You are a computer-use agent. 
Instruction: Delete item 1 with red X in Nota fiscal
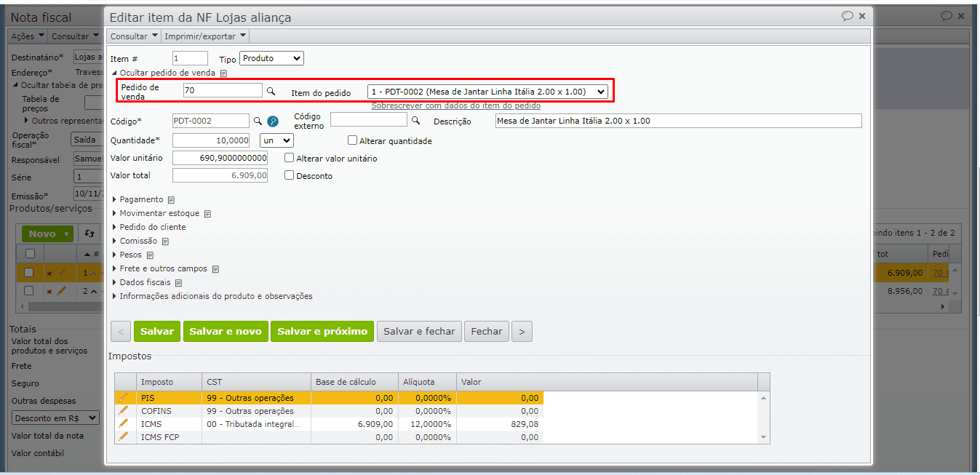point(49,274)
